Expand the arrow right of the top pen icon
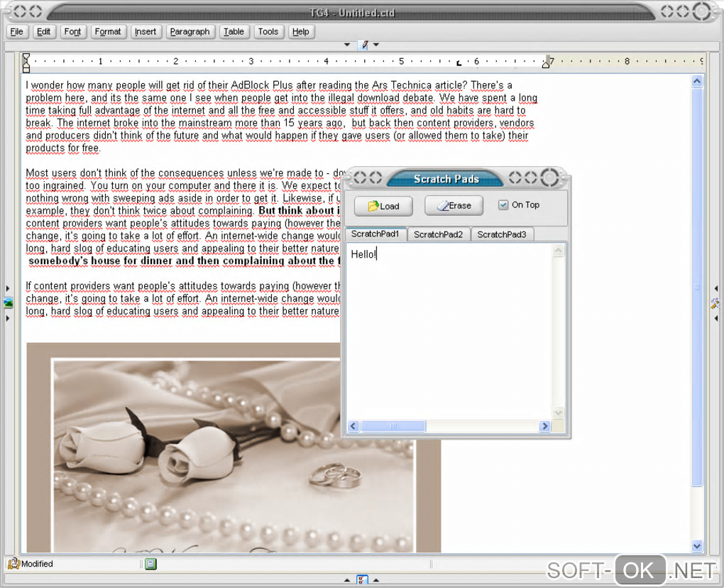Viewport: 724px width, 588px height. click(x=376, y=45)
